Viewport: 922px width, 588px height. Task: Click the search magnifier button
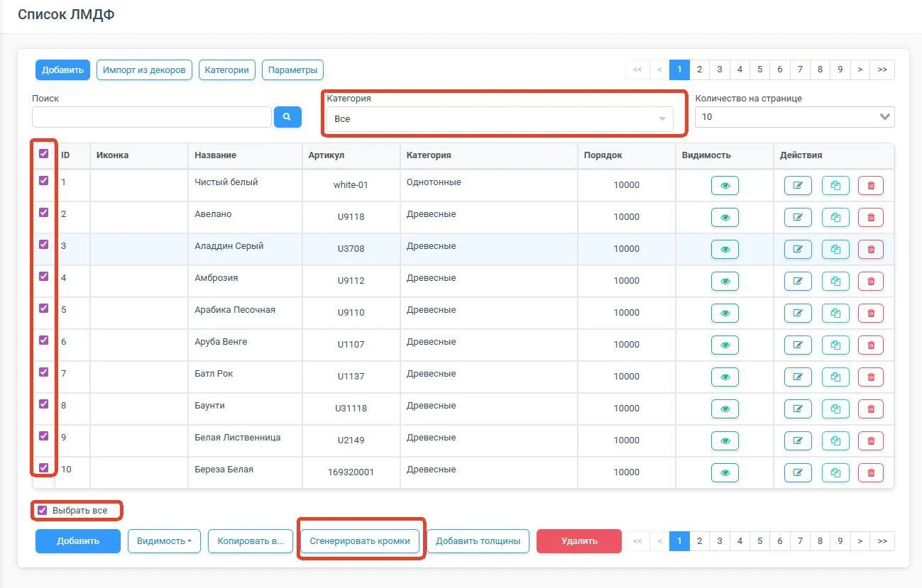(x=287, y=116)
